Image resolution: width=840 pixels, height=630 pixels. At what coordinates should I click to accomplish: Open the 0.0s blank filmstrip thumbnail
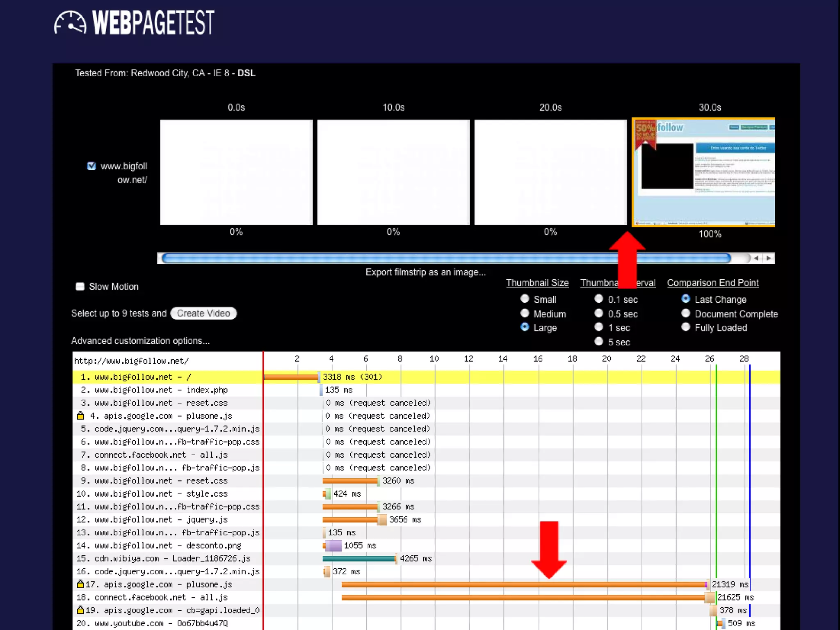pos(236,172)
